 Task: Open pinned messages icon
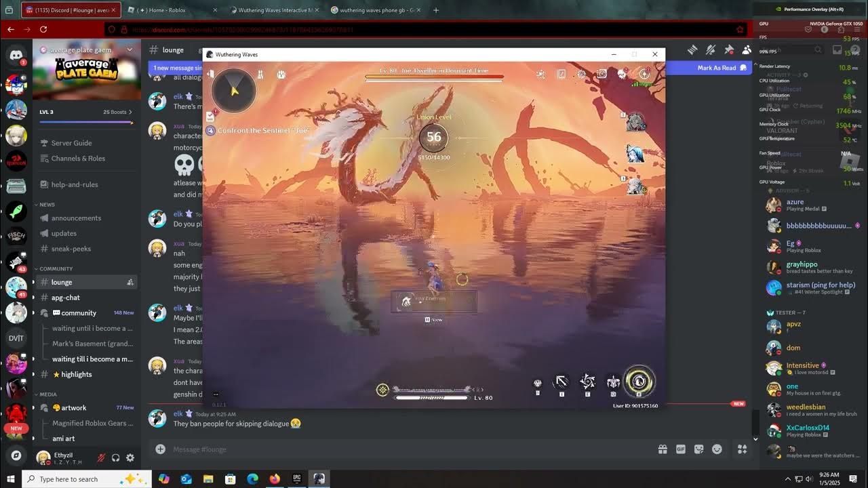coord(729,49)
